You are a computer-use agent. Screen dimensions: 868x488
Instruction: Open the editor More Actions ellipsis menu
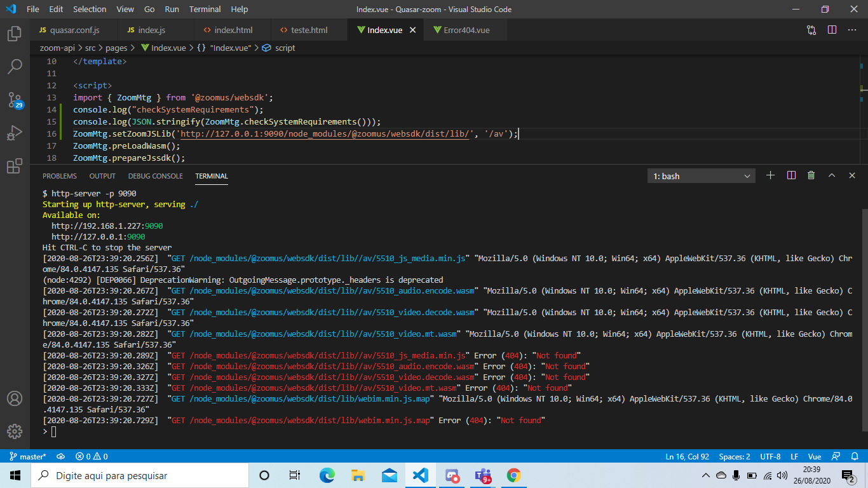click(x=852, y=30)
